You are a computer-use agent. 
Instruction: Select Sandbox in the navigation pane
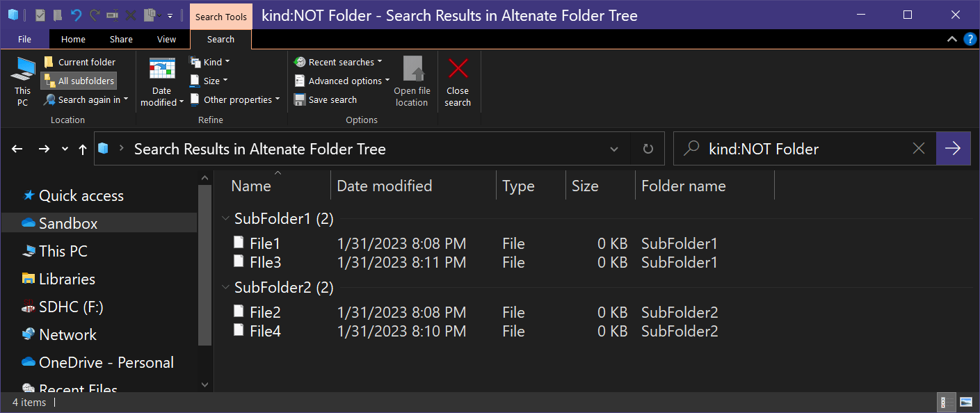(x=99, y=223)
